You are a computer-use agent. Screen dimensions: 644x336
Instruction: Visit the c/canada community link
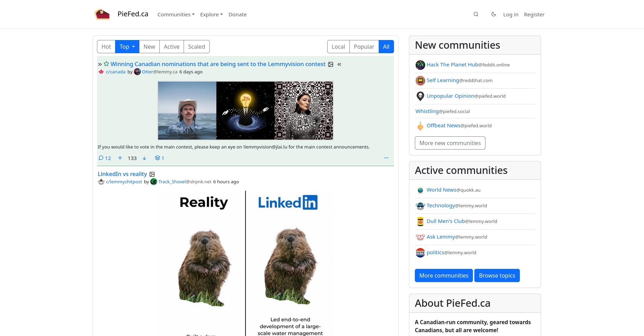(x=116, y=72)
